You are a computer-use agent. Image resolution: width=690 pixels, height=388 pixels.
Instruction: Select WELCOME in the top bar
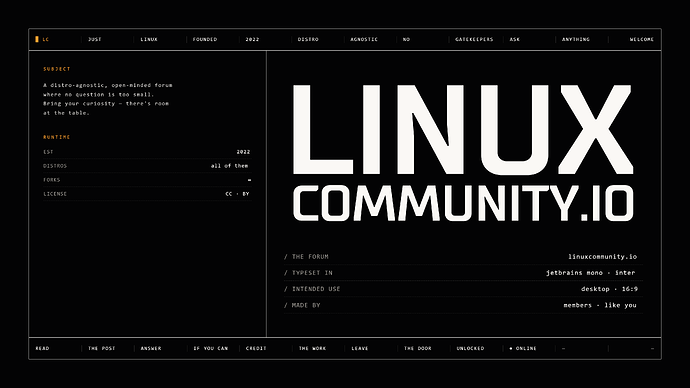(x=642, y=39)
